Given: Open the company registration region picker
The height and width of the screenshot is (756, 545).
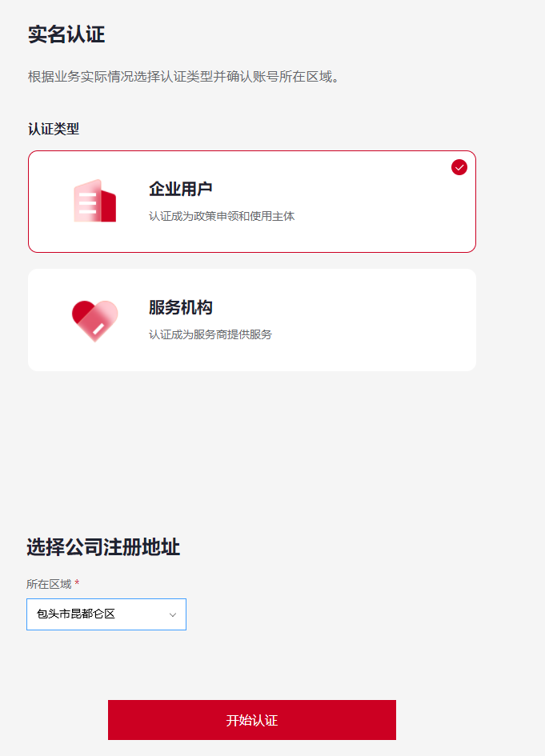Looking at the screenshot, I should [106, 614].
